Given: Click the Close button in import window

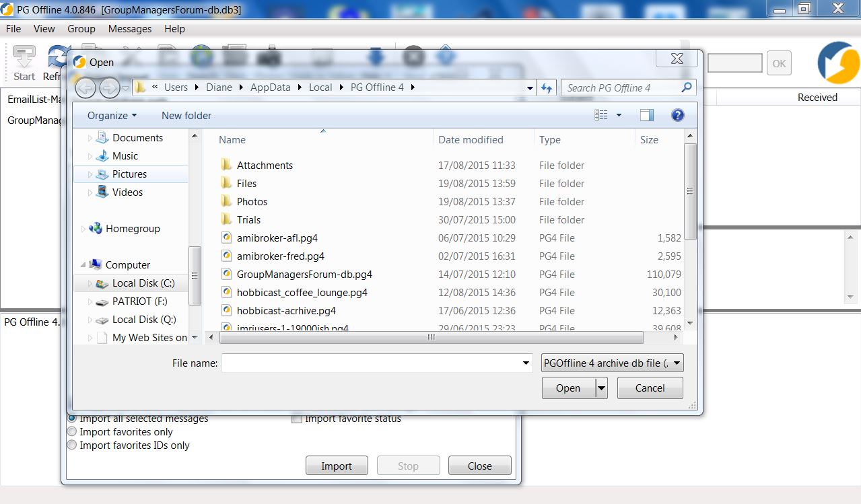Looking at the screenshot, I should tap(480, 466).
